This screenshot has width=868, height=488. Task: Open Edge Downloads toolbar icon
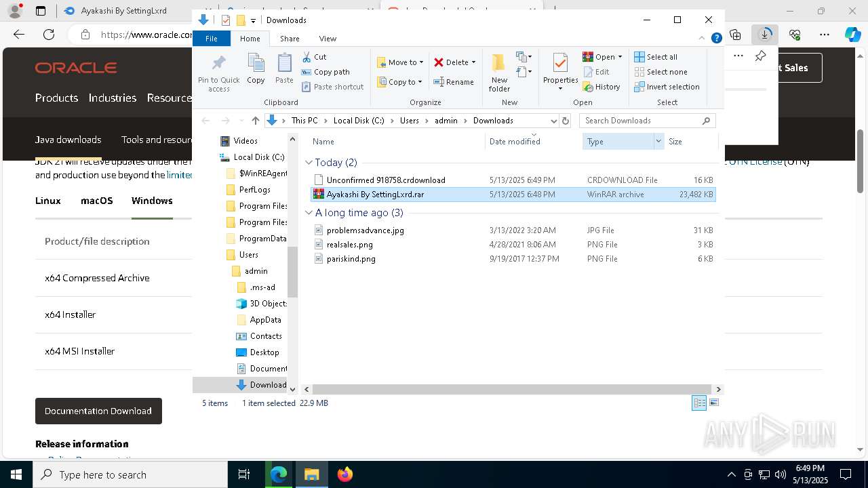click(765, 34)
